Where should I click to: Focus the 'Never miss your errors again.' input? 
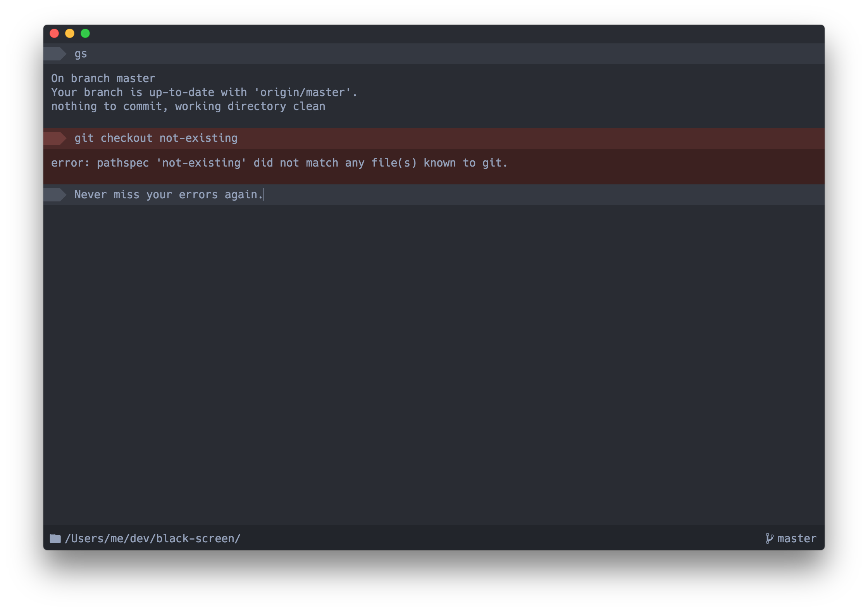[169, 195]
